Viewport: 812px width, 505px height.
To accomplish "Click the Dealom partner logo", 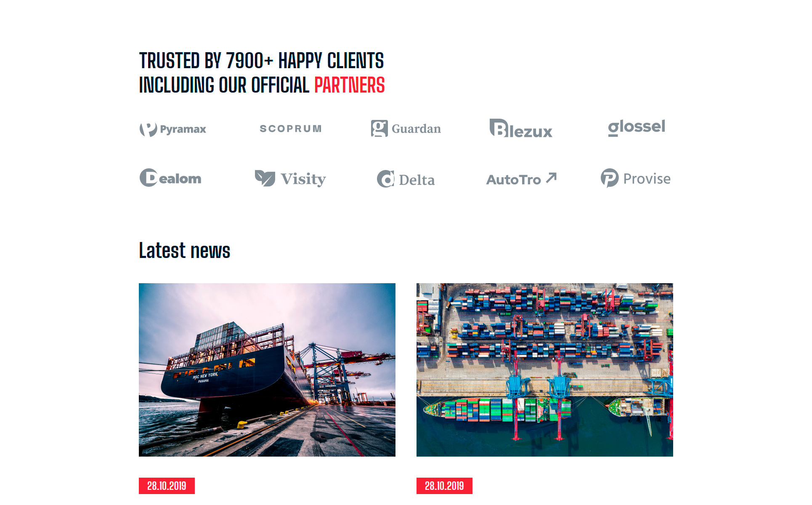I will [170, 178].
